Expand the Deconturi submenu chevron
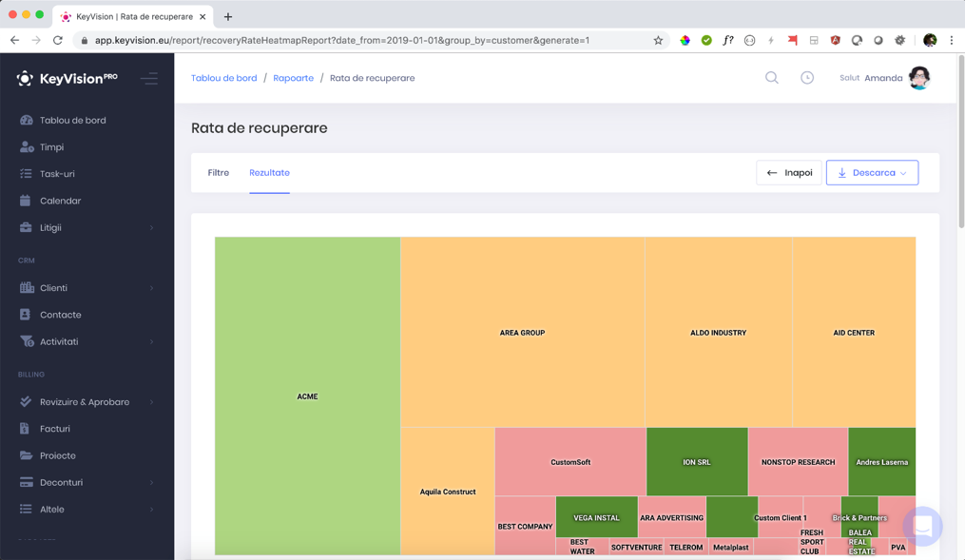 [x=151, y=482]
